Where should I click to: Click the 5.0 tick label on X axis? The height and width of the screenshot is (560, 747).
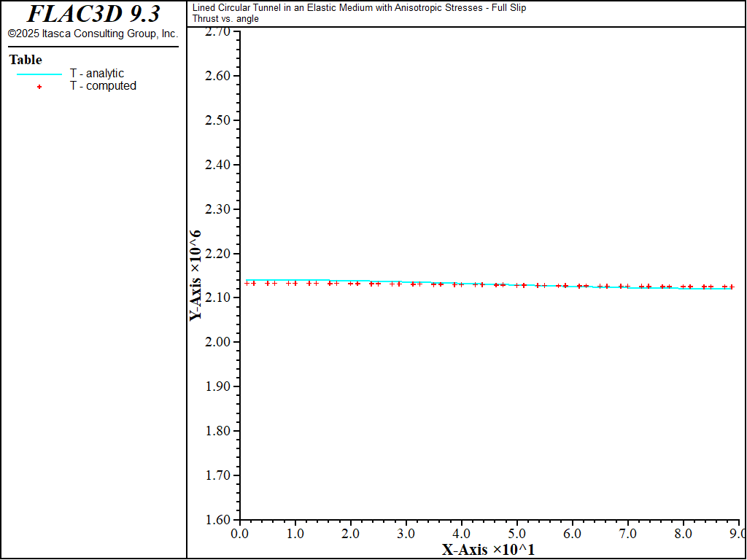tap(516, 533)
